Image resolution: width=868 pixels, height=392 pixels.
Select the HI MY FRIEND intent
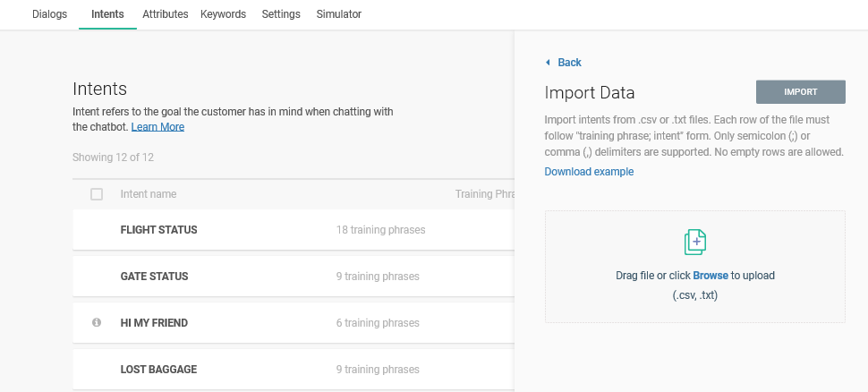(x=154, y=323)
